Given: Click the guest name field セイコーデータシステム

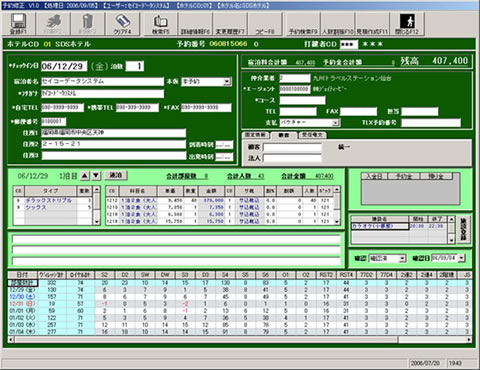Looking at the screenshot, I should pos(102,82).
